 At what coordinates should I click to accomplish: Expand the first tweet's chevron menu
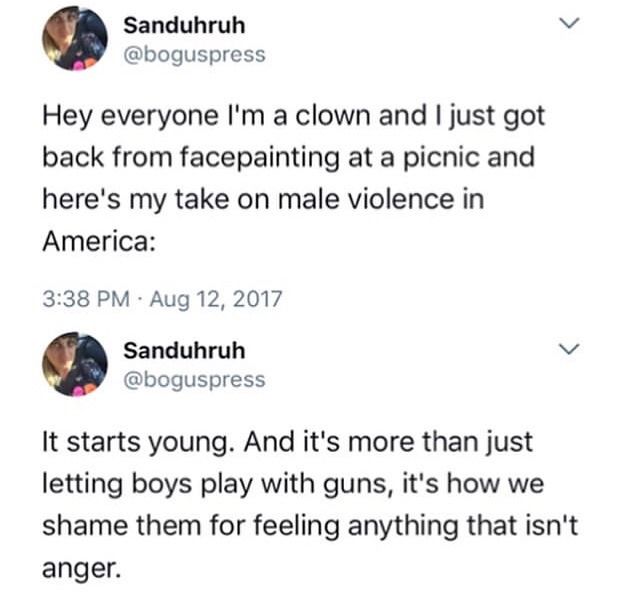click(569, 23)
